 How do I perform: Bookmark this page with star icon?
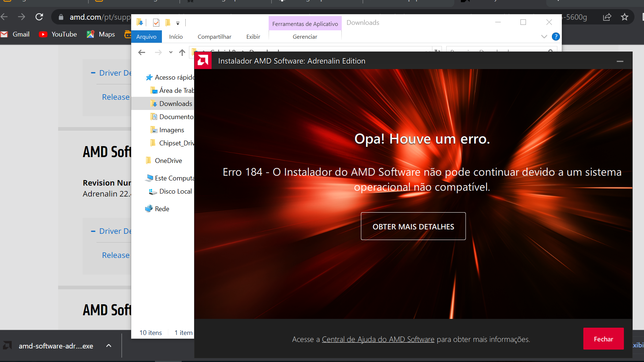[x=625, y=17]
